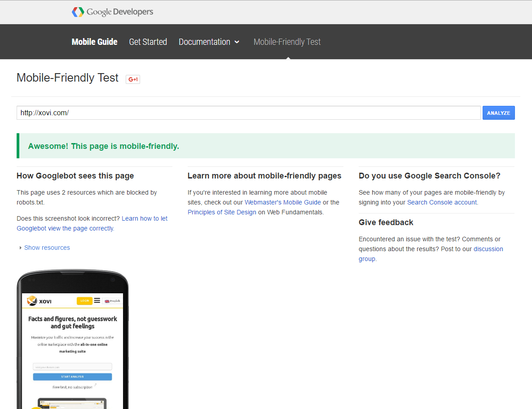Open the Get Started page
The width and height of the screenshot is (532, 409).
tap(148, 42)
